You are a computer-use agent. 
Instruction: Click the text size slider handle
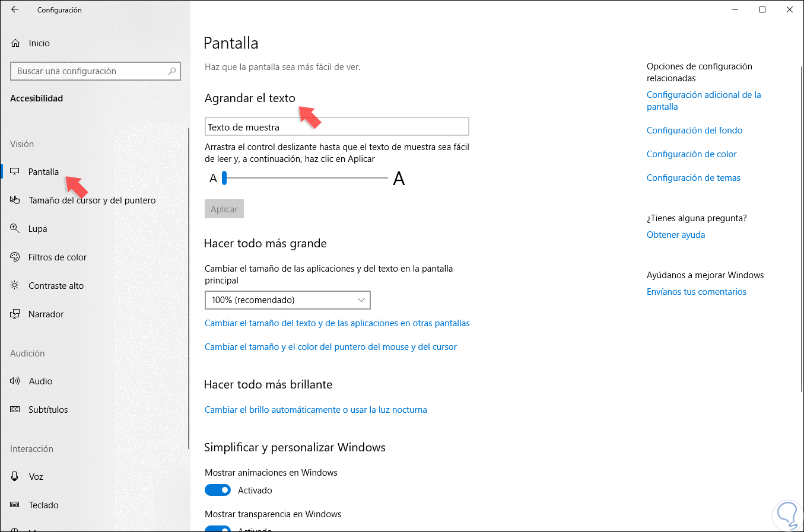[x=224, y=178]
